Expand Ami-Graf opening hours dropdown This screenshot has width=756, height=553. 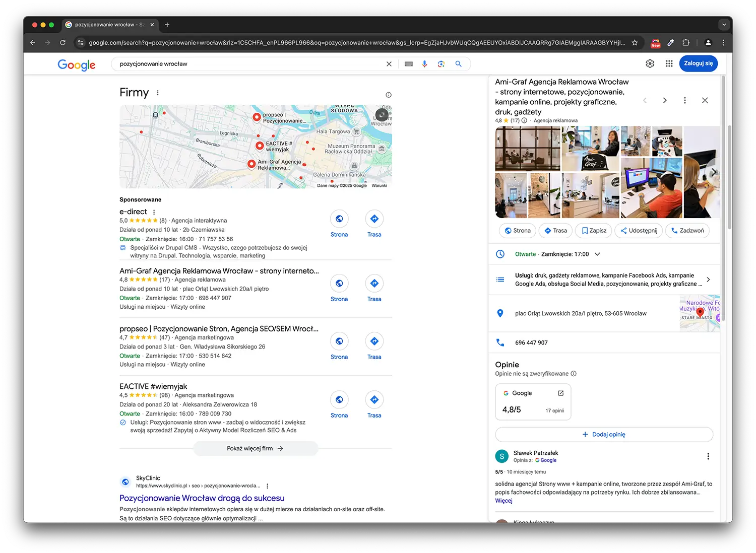point(597,254)
